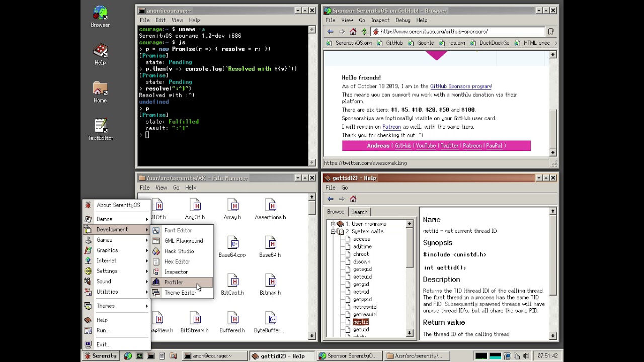Expand the Utilities submenu

tap(116, 292)
